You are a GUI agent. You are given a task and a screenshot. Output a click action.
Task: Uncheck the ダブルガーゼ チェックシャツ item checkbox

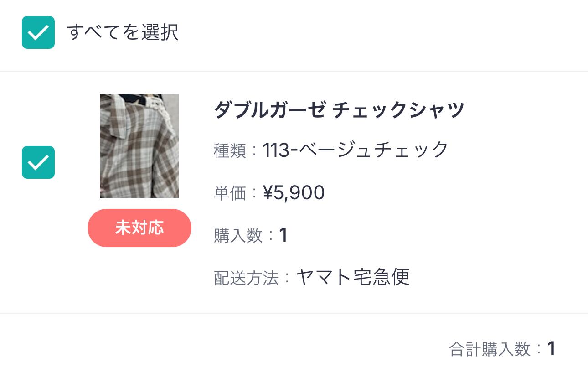[x=38, y=162]
